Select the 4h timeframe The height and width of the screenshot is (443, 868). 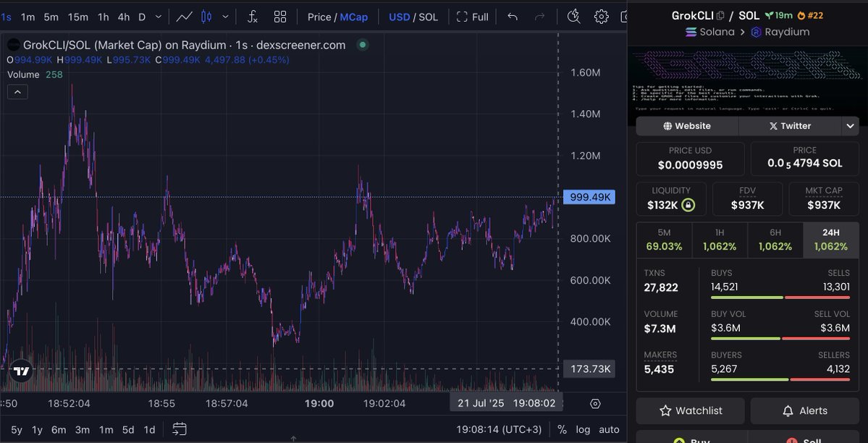[x=124, y=17]
